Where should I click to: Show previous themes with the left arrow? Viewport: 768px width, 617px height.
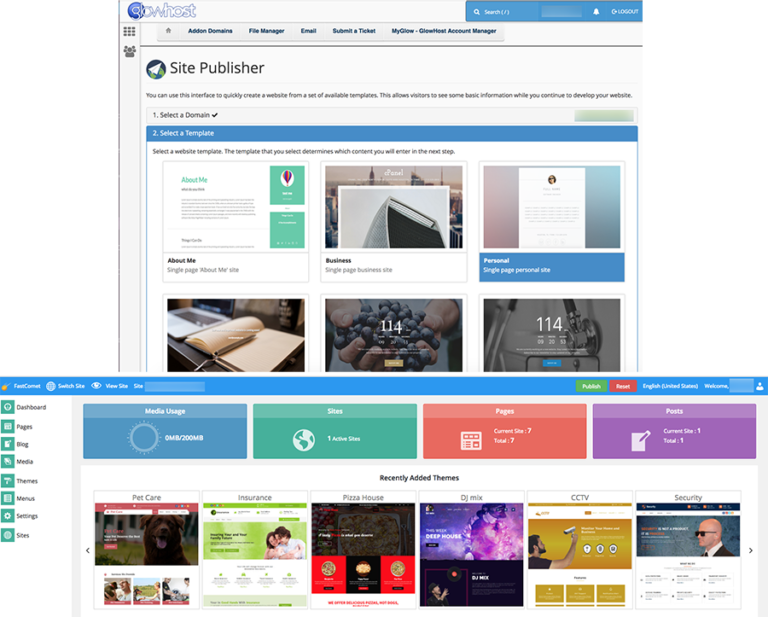[x=88, y=550]
